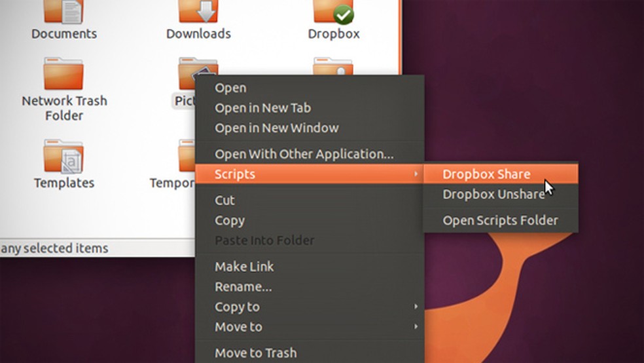Select the Network Trash Folder icon
Viewport: 644px width, 363px height.
pos(63,73)
